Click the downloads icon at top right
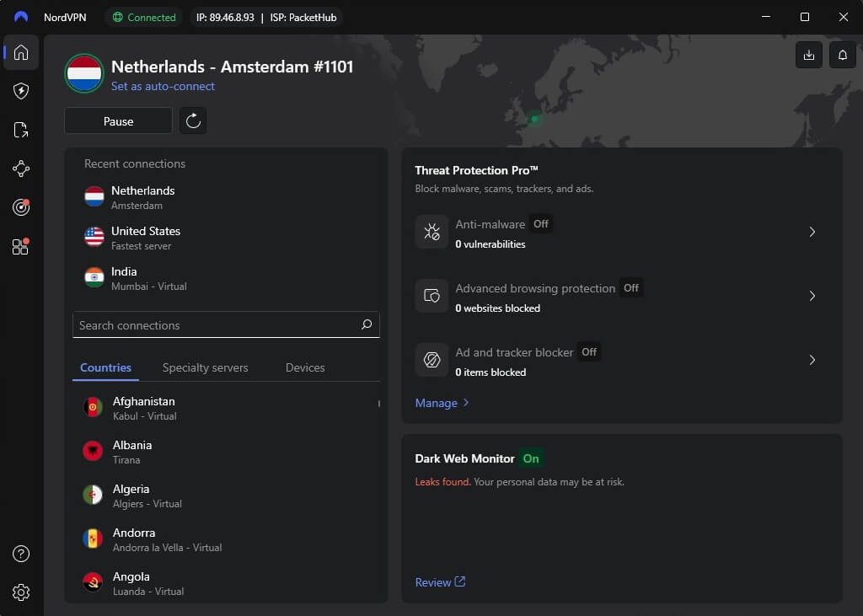Image resolution: width=863 pixels, height=616 pixels. [808, 54]
